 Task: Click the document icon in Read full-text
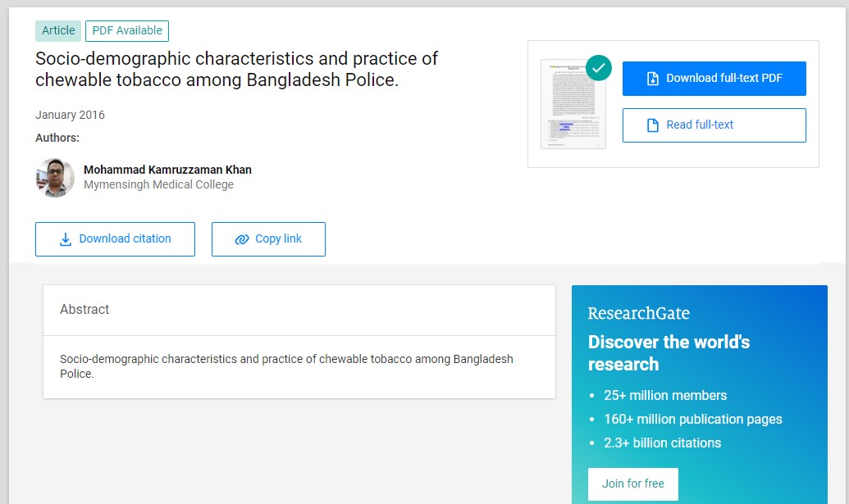653,125
